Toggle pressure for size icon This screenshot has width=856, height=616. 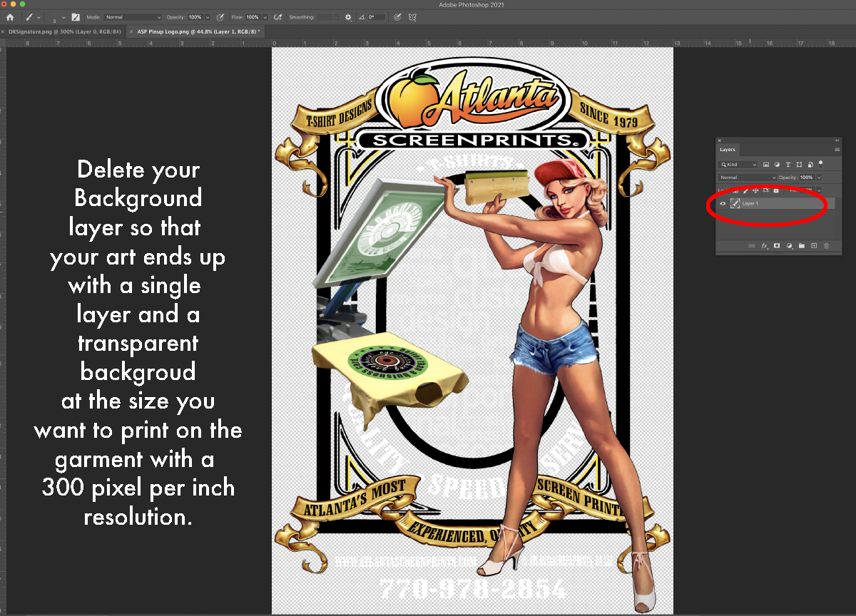pos(397,17)
